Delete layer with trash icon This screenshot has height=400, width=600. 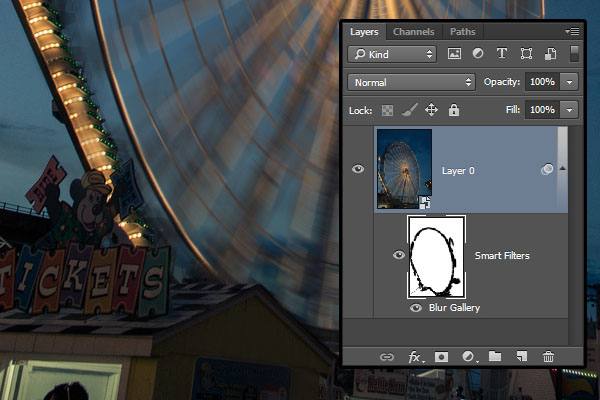pyautogui.click(x=548, y=357)
